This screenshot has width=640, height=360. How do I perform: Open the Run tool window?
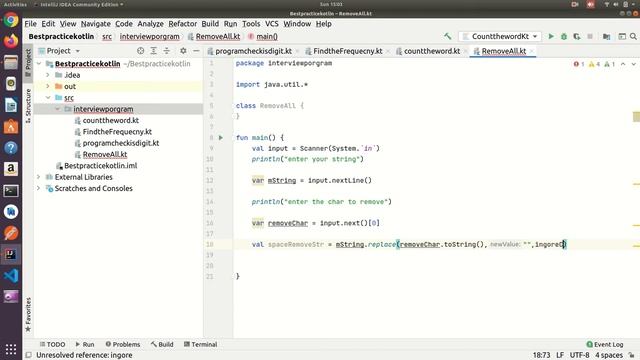point(84,344)
